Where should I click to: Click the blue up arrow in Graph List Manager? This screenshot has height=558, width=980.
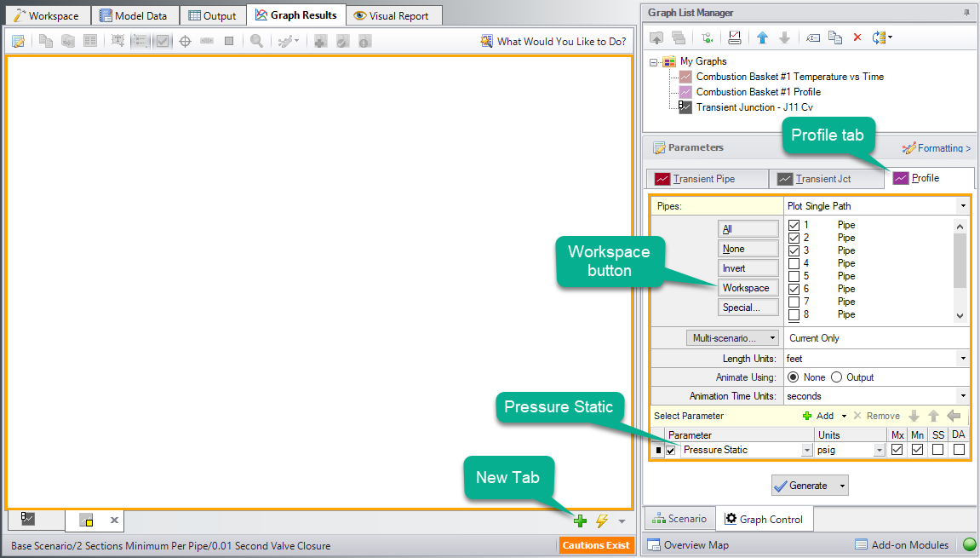(762, 37)
